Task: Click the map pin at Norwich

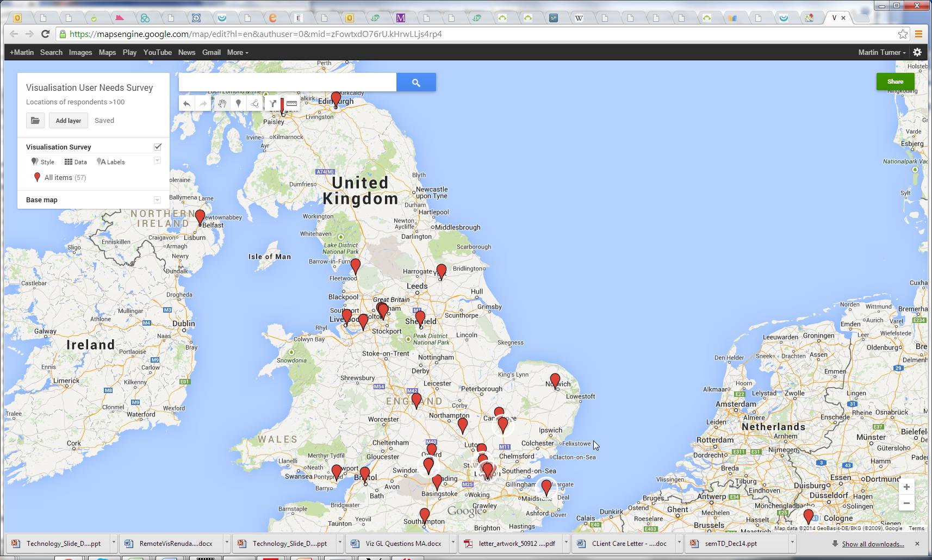Action: (x=555, y=381)
